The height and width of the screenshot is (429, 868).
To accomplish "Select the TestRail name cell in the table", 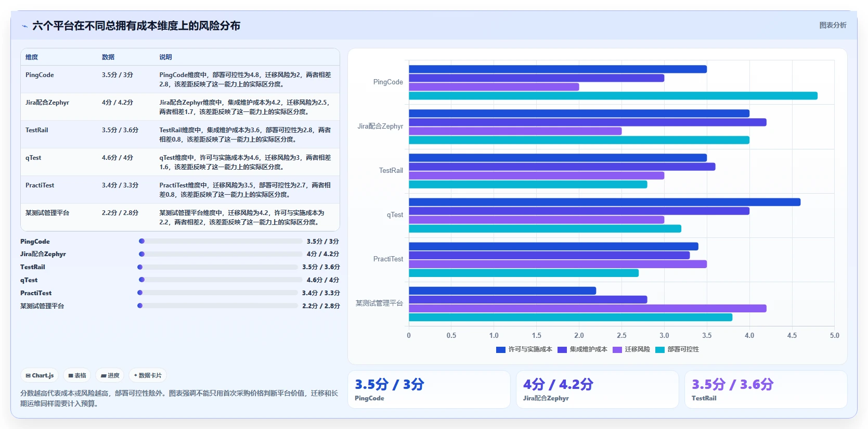I will click(x=36, y=130).
